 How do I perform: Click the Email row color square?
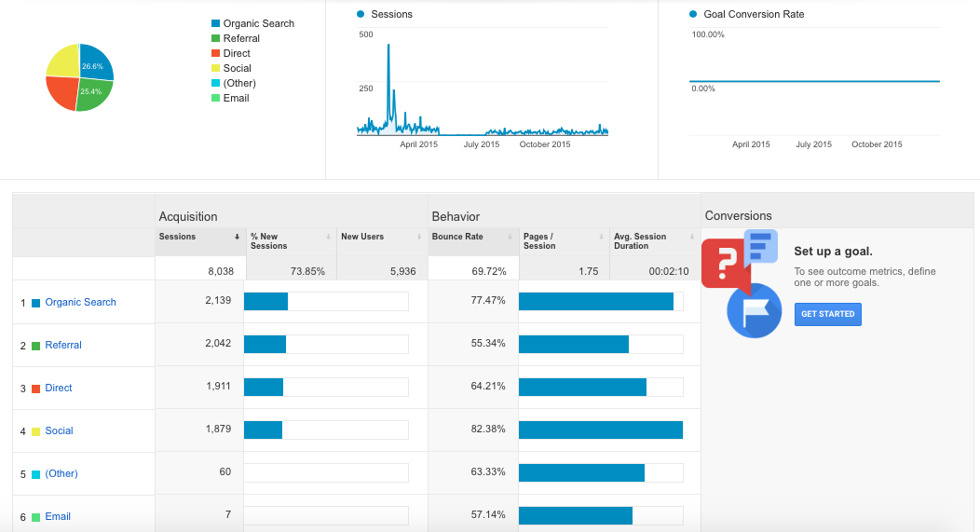tap(36, 517)
